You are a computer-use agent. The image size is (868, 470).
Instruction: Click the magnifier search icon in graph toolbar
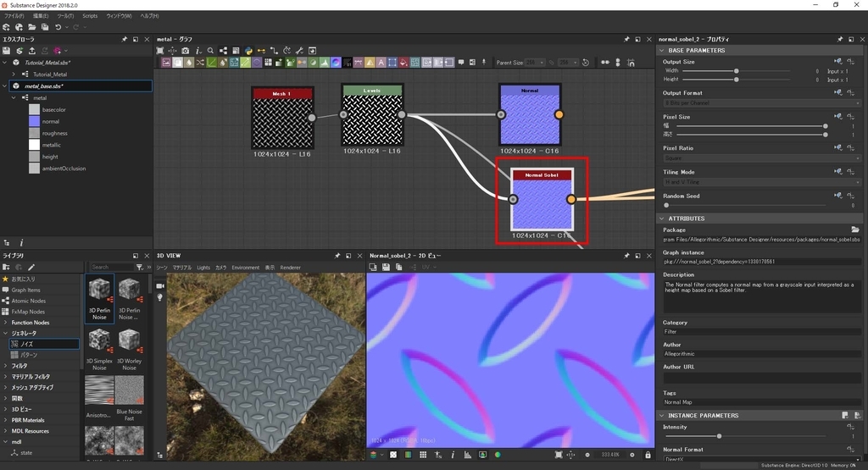coord(210,51)
